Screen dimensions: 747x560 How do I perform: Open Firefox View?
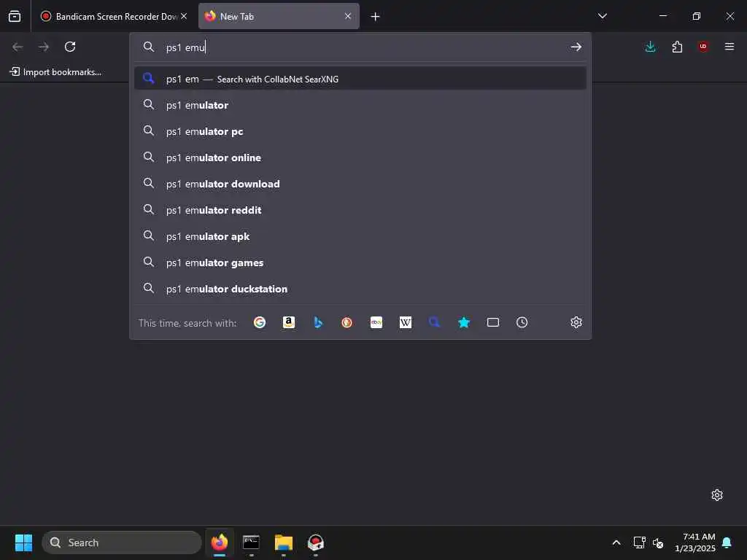coord(15,16)
